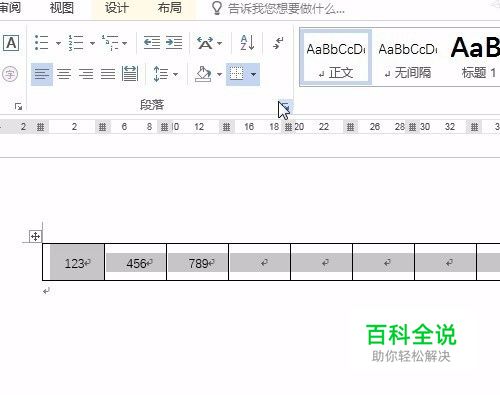Click the lightbulb tell me icon
This screenshot has width=500, height=395.
click(x=217, y=8)
